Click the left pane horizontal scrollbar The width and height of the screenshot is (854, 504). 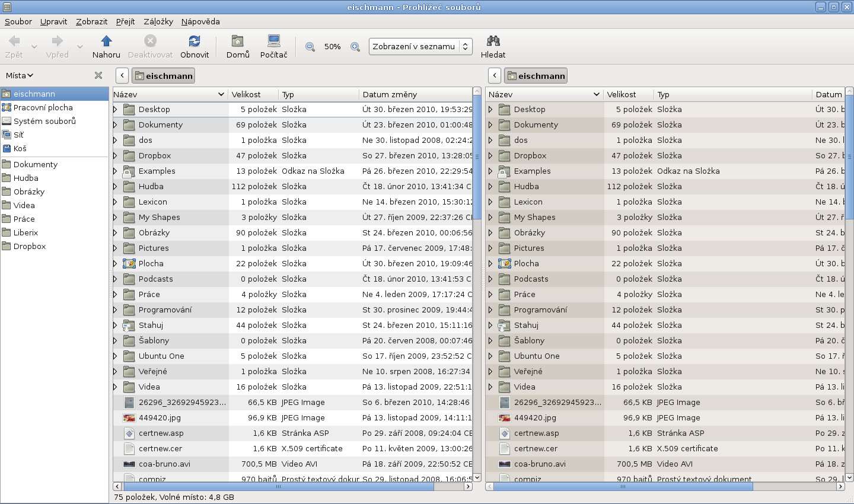pos(278,486)
